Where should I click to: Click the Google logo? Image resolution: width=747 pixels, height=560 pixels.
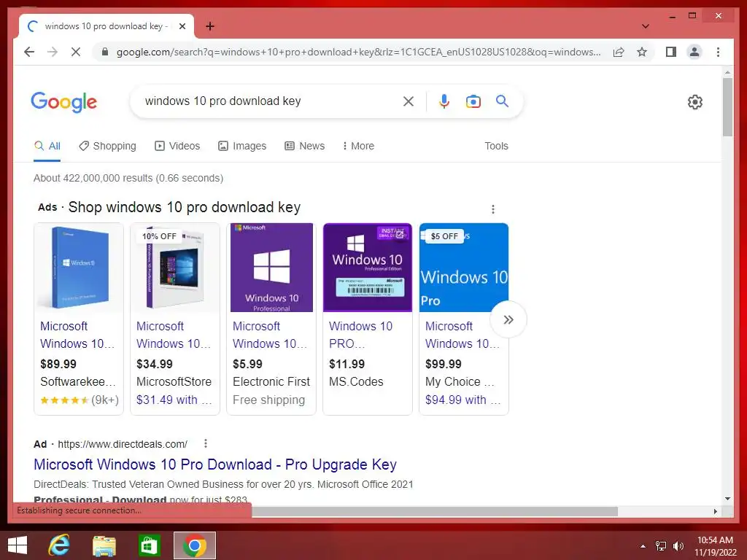(x=64, y=102)
